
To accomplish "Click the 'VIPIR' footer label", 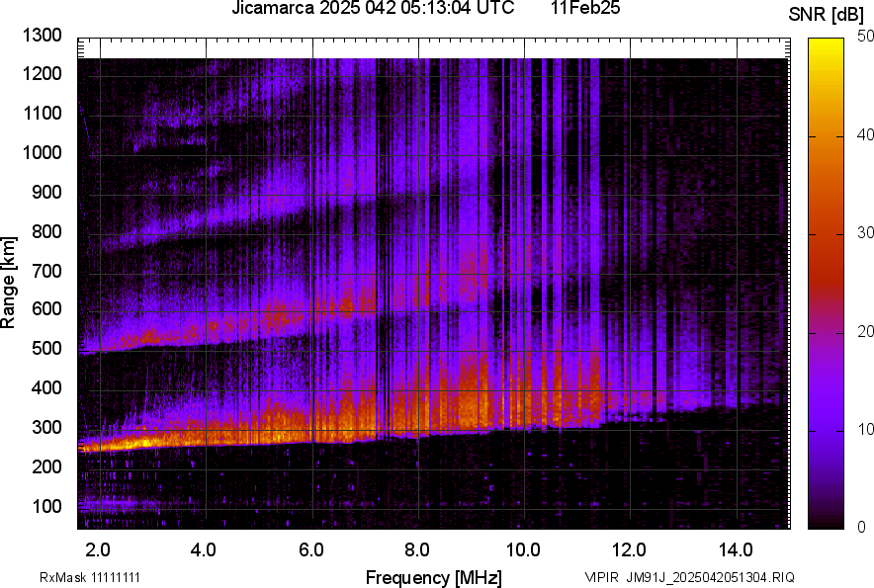I will pos(601,577).
